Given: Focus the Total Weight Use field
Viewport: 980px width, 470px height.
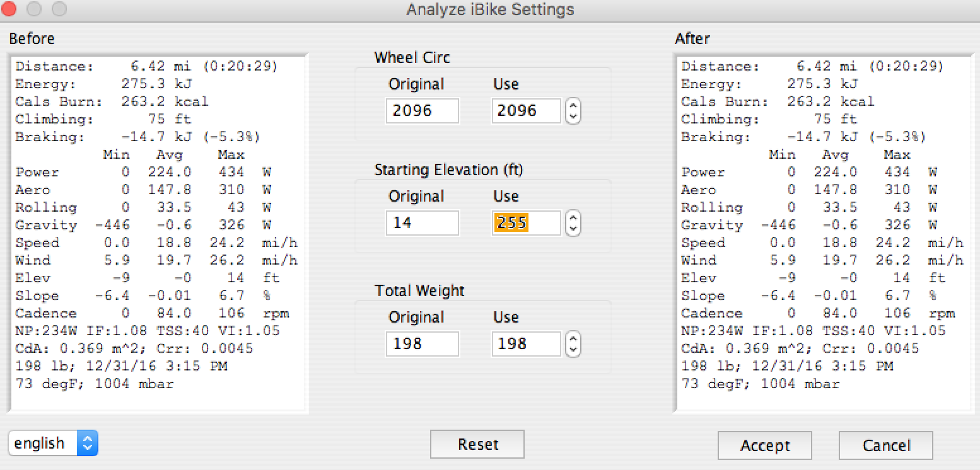Looking at the screenshot, I should coord(526,344).
